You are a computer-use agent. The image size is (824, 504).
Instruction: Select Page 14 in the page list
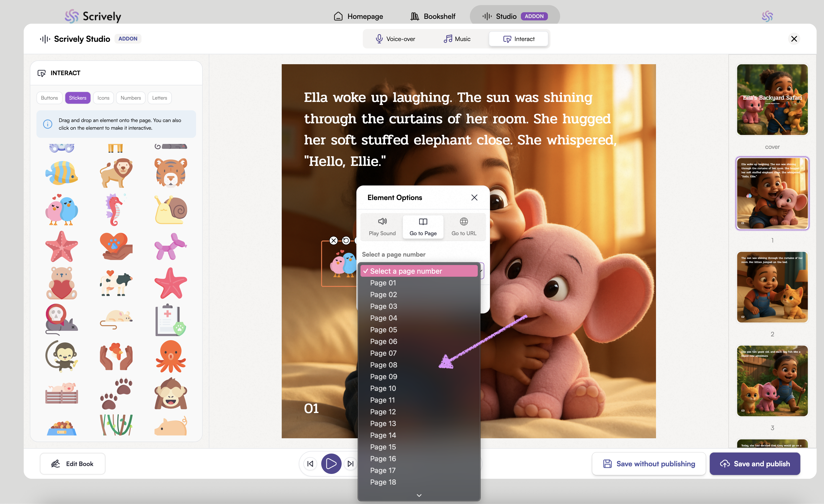(383, 435)
